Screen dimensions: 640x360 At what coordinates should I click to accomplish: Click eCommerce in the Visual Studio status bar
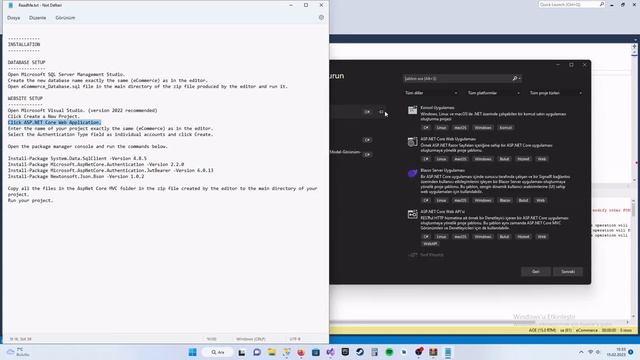(587, 330)
